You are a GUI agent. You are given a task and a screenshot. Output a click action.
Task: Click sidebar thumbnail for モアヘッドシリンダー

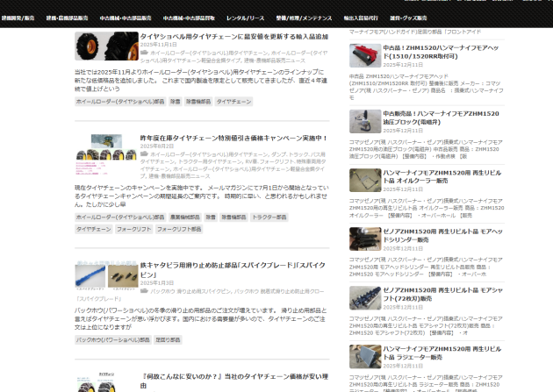(x=364, y=239)
